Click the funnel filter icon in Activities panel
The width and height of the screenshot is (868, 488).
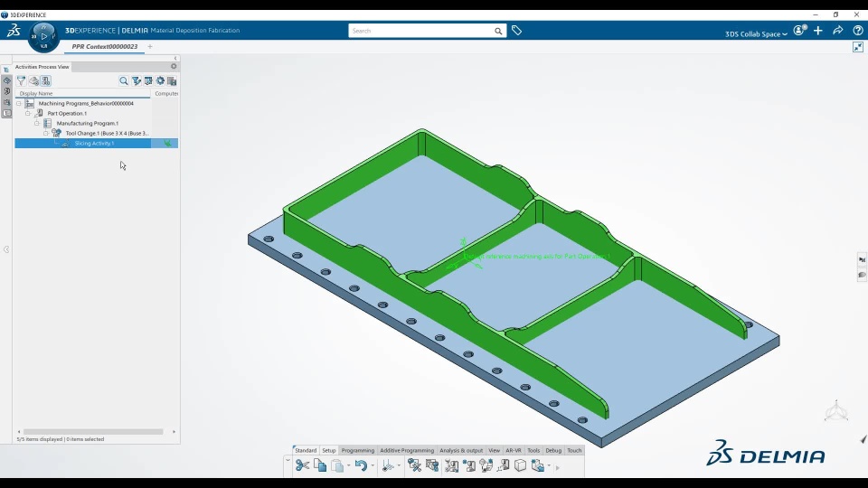21,80
